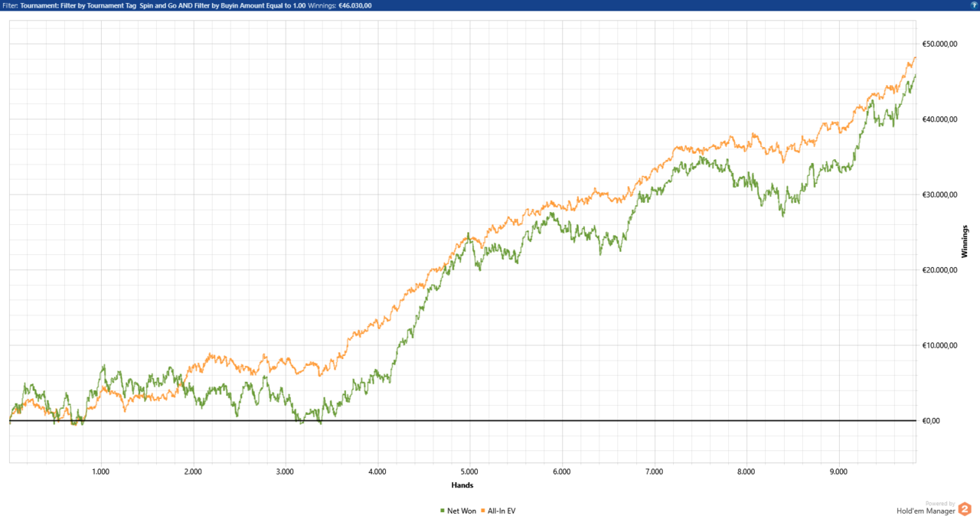Screen dimensions: 980x519
Task: Open the help question-mark icon
Action: pos(973,5)
